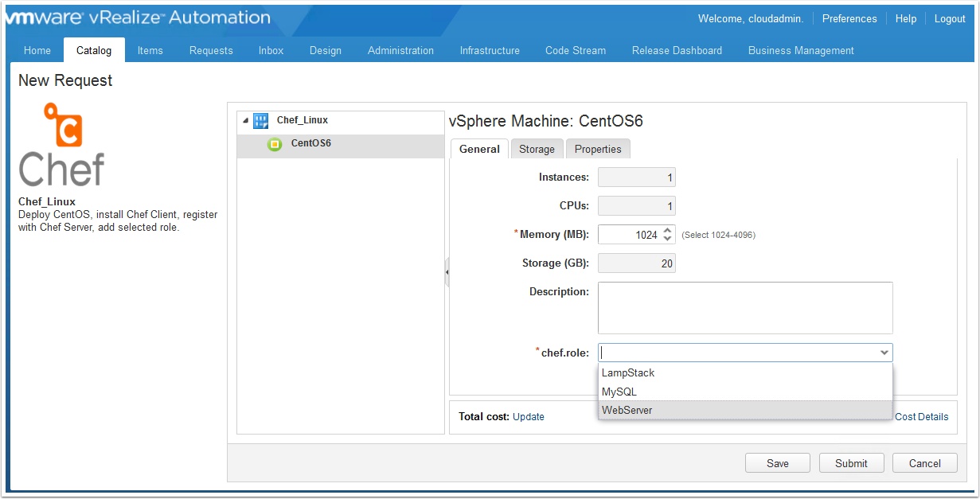Click the bold Chef_Linux title under logo

pos(47,202)
